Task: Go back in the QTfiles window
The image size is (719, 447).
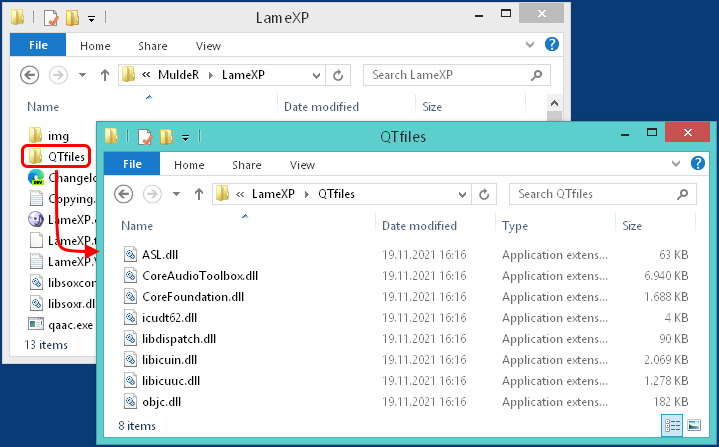Action: pyautogui.click(x=123, y=194)
